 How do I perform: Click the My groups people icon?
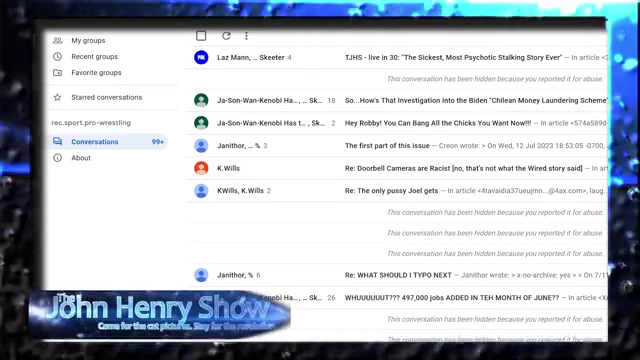point(58,40)
